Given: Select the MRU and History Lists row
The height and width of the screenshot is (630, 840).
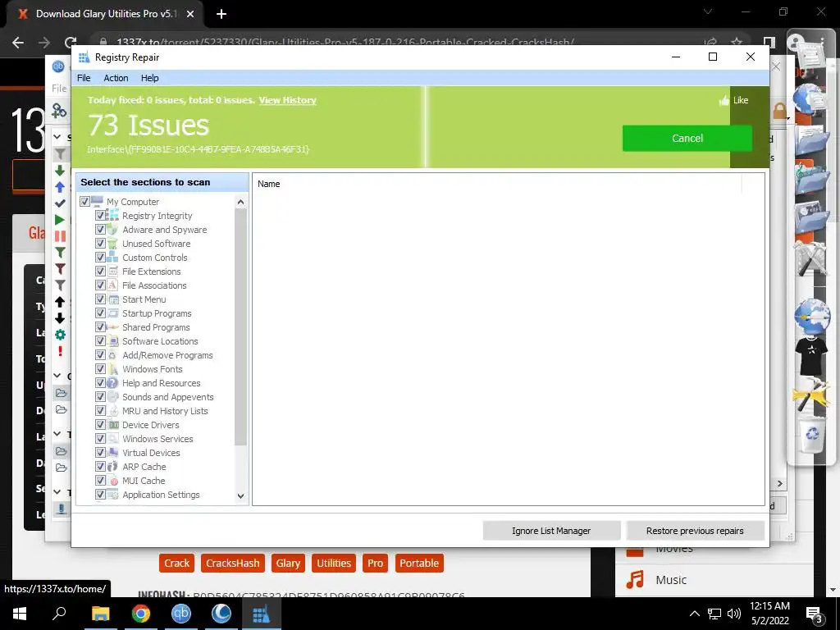Looking at the screenshot, I should point(165,410).
